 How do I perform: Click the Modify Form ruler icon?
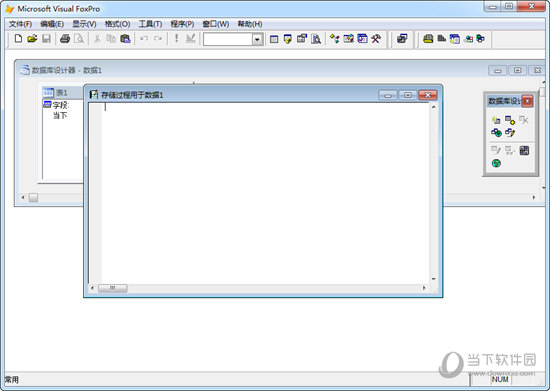[190, 39]
